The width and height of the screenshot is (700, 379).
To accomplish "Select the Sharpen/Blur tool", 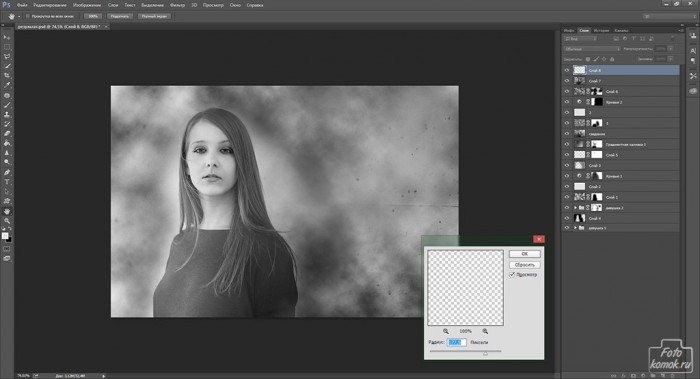I will [x=7, y=153].
